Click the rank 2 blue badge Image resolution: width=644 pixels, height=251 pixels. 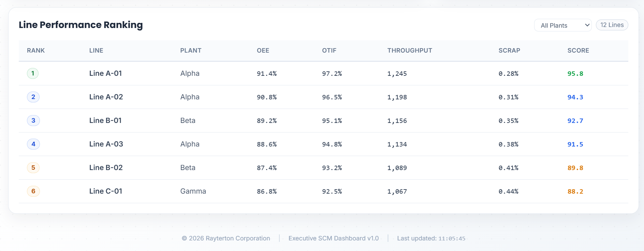tap(33, 97)
